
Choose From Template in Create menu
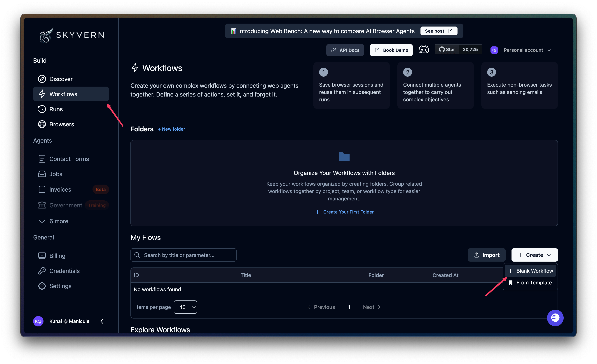pos(531,283)
